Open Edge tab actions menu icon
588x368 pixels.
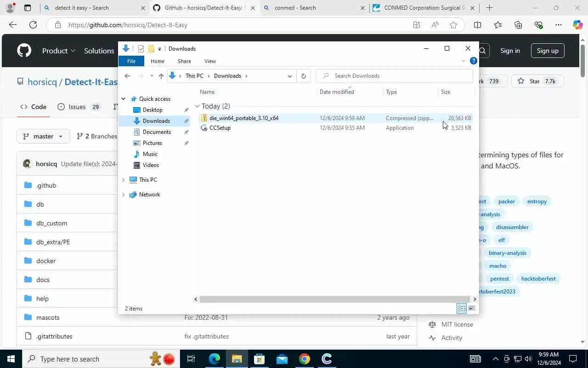pyautogui.click(x=28, y=8)
